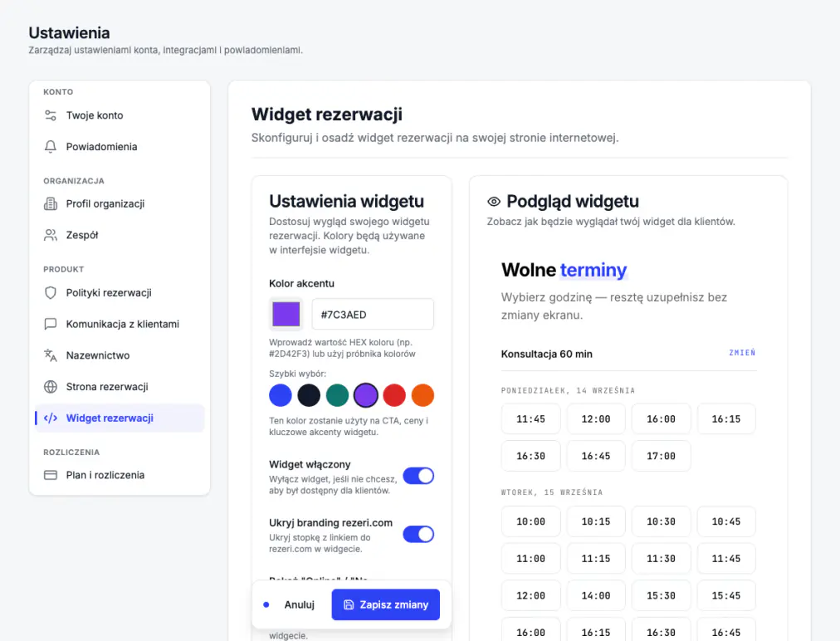Click the code brackets icon for Widget rezerwacji
This screenshot has width=840, height=641.
point(51,418)
